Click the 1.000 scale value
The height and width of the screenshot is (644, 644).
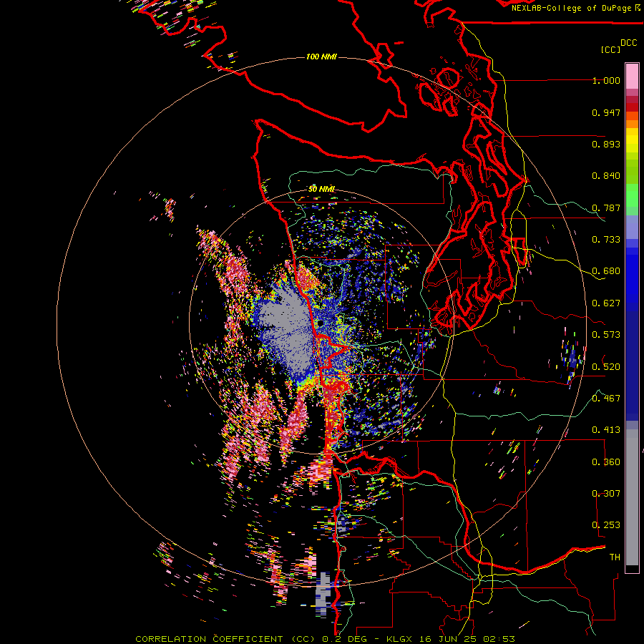click(x=606, y=80)
